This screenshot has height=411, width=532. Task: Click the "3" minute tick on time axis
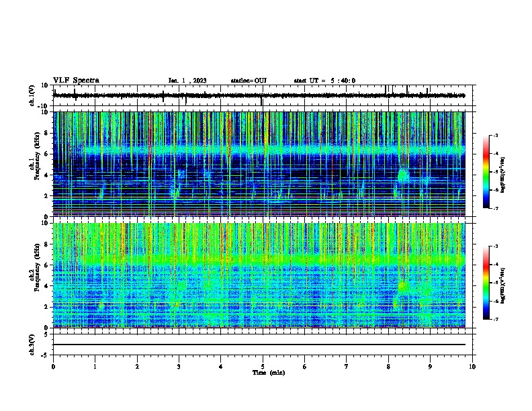(179, 367)
